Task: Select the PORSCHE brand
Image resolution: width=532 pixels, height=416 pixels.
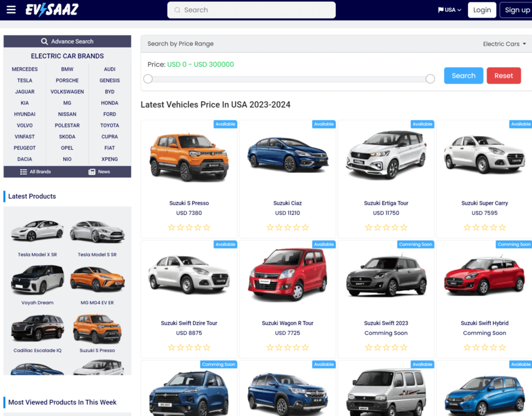Action: (67, 80)
